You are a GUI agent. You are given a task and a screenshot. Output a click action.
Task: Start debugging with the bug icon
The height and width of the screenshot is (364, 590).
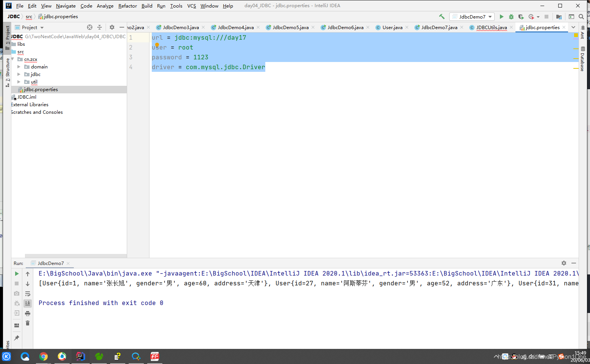511,17
